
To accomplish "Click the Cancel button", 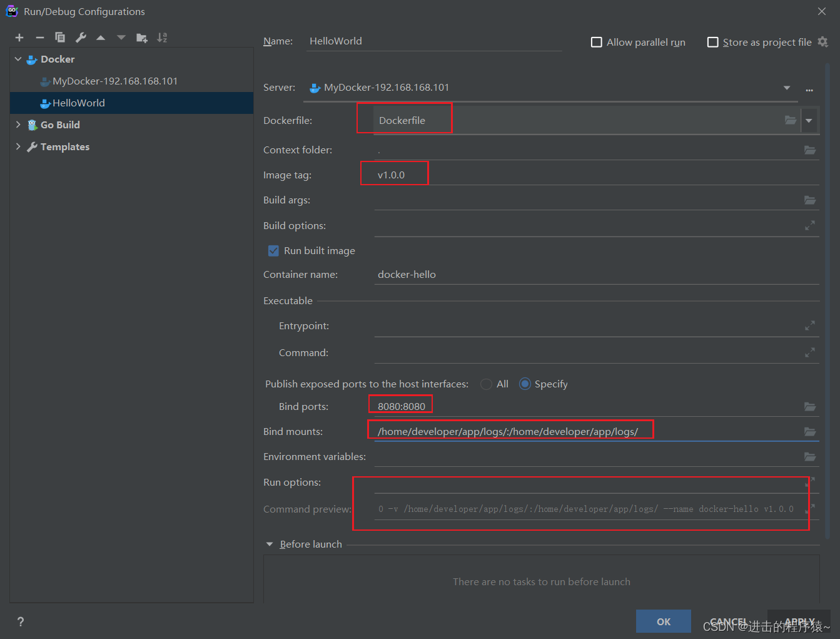I will [729, 621].
